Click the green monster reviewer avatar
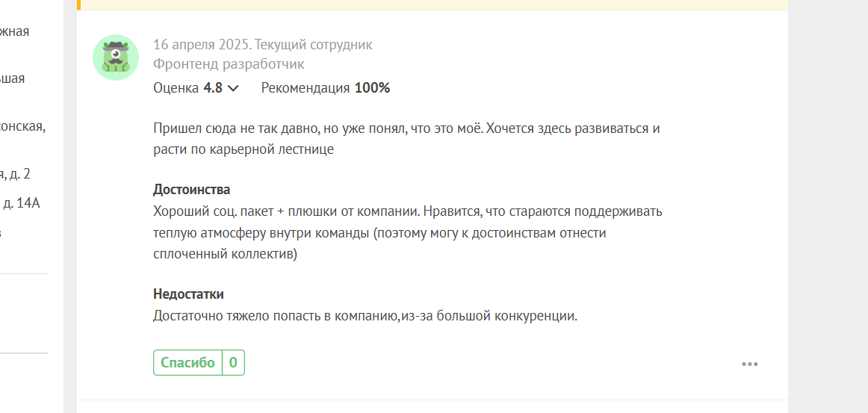The height and width of the screenshot is (413, 868). point(116,58)
